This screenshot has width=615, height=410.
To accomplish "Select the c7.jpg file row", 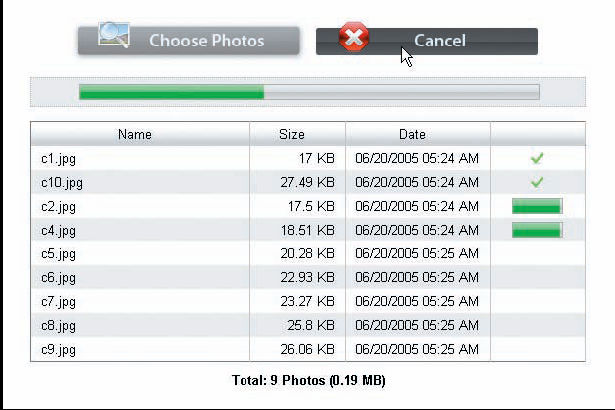I will [308, 301].
